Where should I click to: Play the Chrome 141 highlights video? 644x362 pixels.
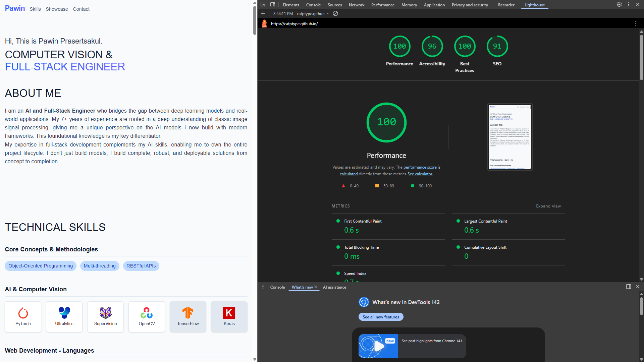378,346
